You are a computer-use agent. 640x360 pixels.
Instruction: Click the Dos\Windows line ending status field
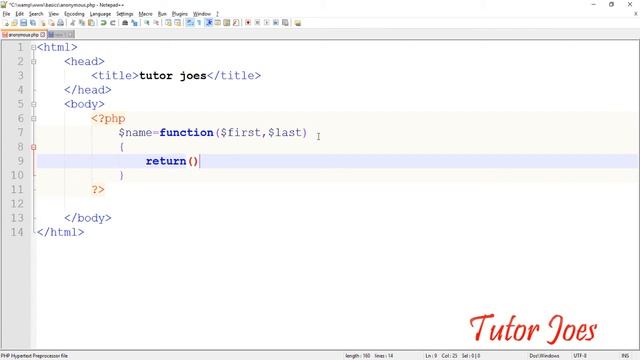pyautogui.click(x=544, y=356)
